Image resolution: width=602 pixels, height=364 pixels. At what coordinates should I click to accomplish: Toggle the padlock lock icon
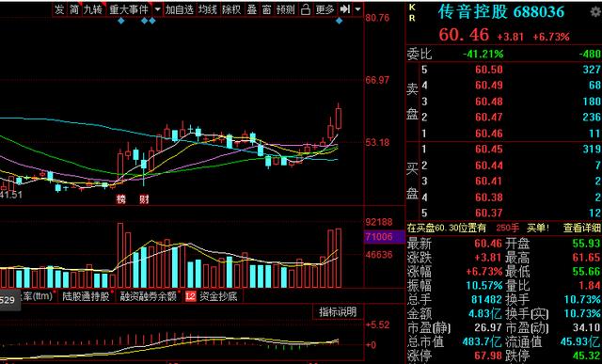coord(305,9)
